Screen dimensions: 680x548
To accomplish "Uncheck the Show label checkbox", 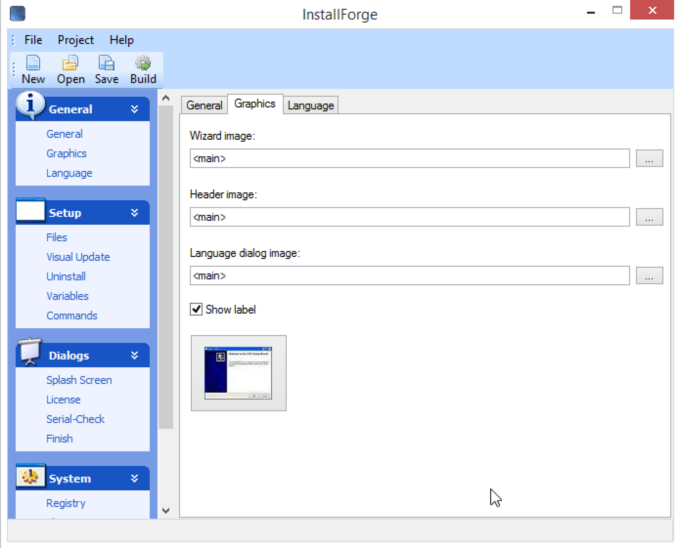I will (196, 309).
